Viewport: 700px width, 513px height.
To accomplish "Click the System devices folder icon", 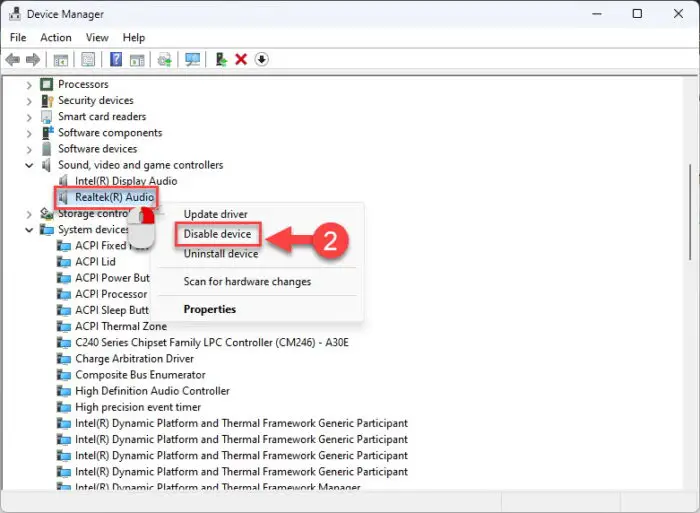I will (46, 229).
